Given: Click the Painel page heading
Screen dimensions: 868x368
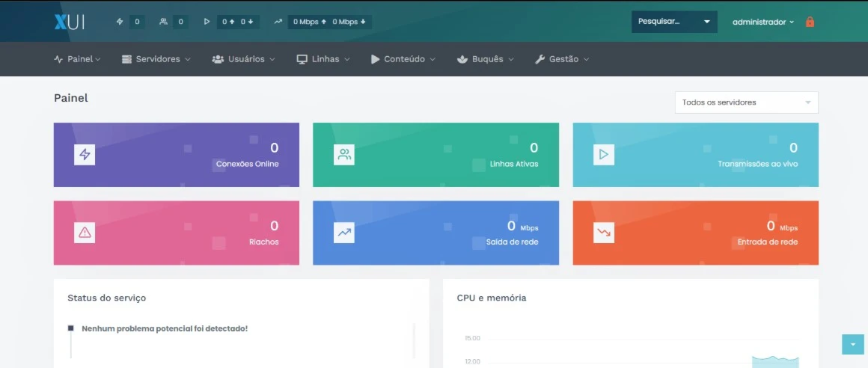Looking at the screenshot, I should (71, 98).
